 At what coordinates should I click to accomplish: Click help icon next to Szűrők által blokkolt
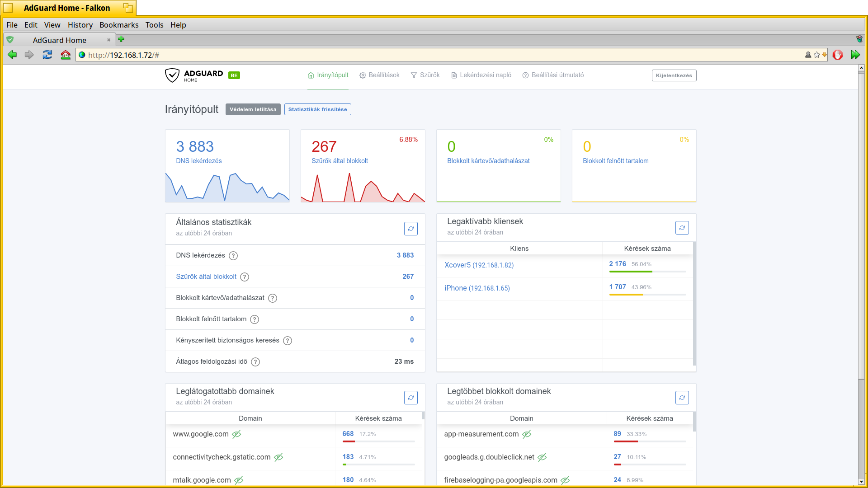pos(245,277)
